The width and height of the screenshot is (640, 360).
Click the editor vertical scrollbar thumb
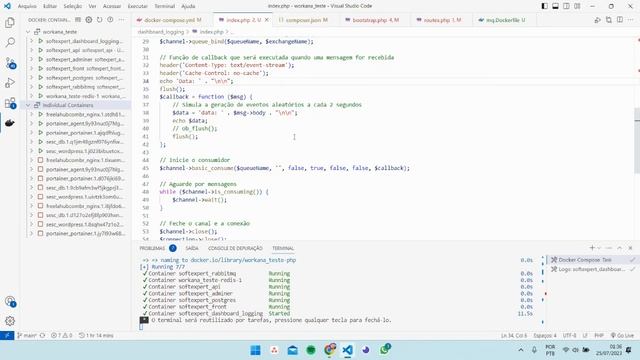pyautogui.click(x=637, y=140)
